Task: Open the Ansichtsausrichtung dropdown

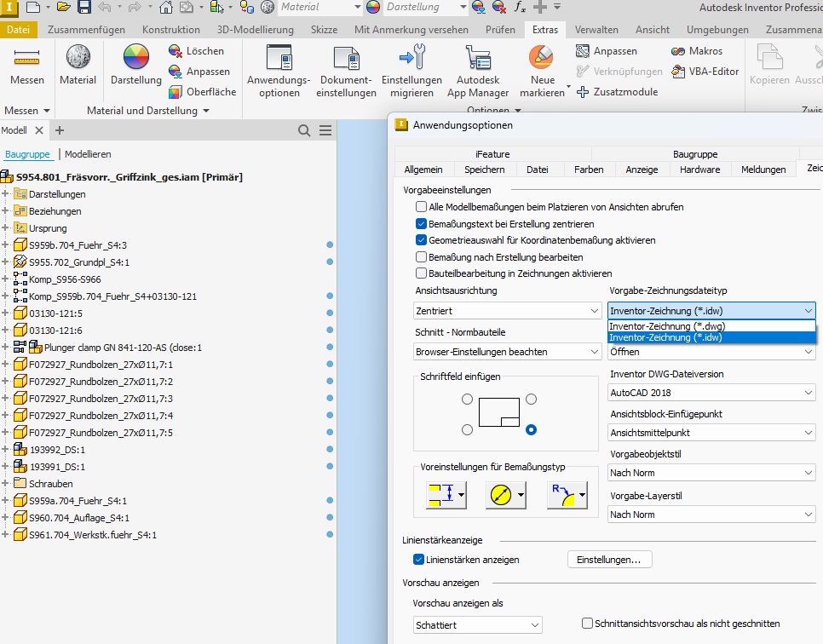Action: point(508,311)
